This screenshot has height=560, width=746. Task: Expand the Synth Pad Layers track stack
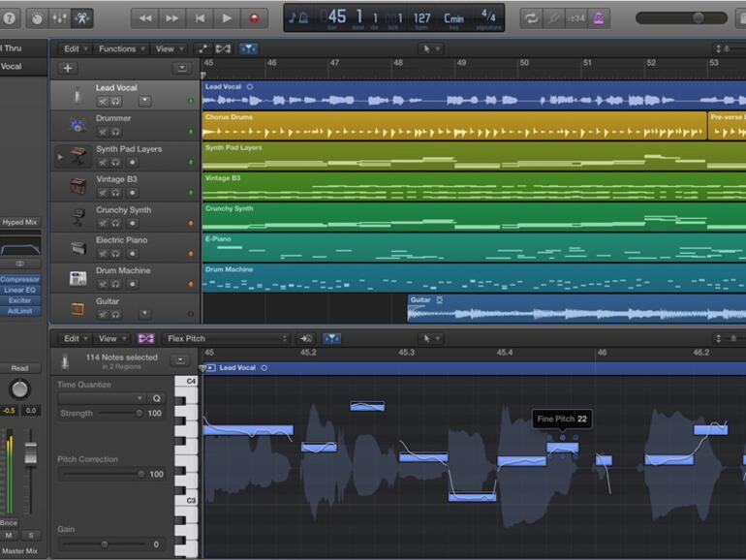[60, 155]
